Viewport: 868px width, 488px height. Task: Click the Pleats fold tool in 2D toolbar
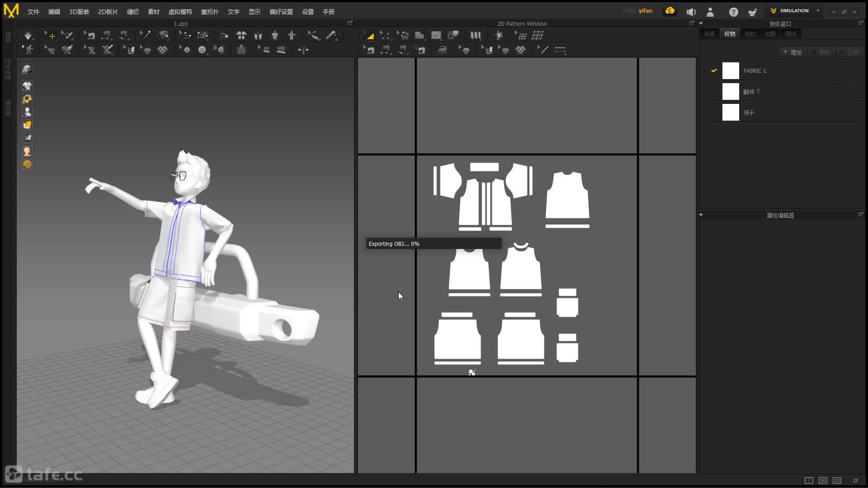coord(475,35)
